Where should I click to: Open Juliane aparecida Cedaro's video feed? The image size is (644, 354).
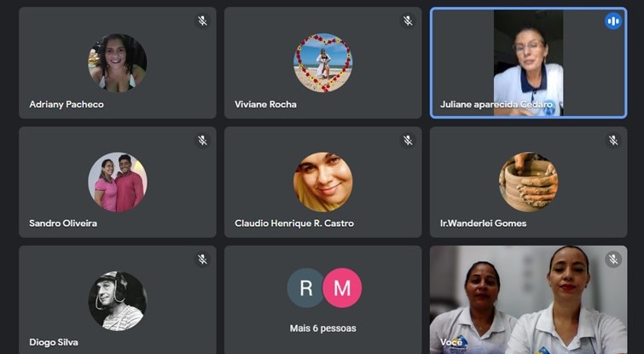coord(528,63)
